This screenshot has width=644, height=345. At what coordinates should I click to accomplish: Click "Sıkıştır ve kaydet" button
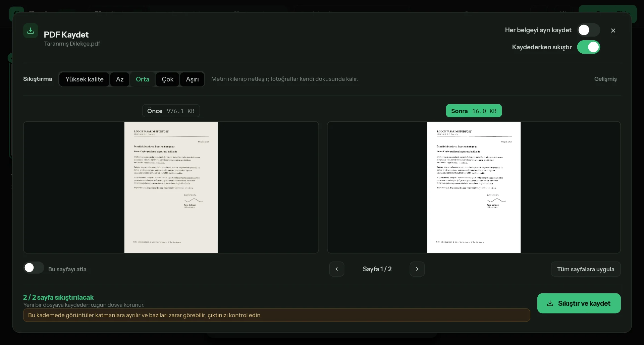tap(579, 303)
